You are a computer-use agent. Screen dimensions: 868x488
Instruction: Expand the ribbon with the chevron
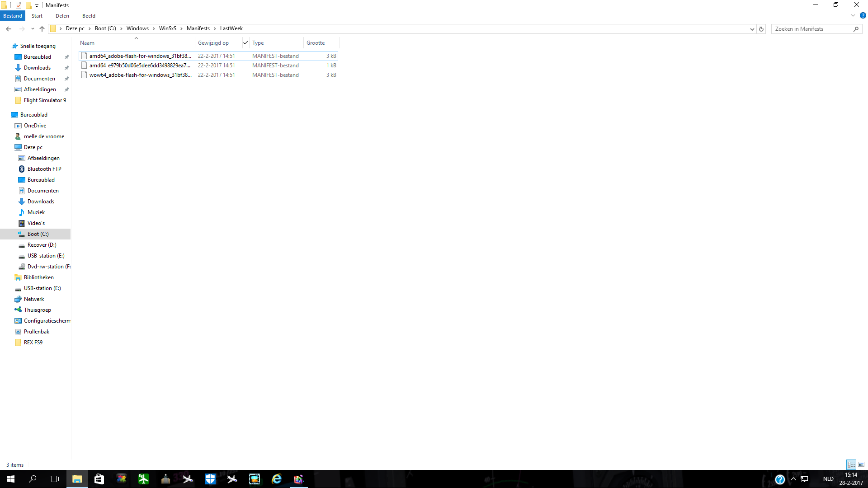point(853,15)
